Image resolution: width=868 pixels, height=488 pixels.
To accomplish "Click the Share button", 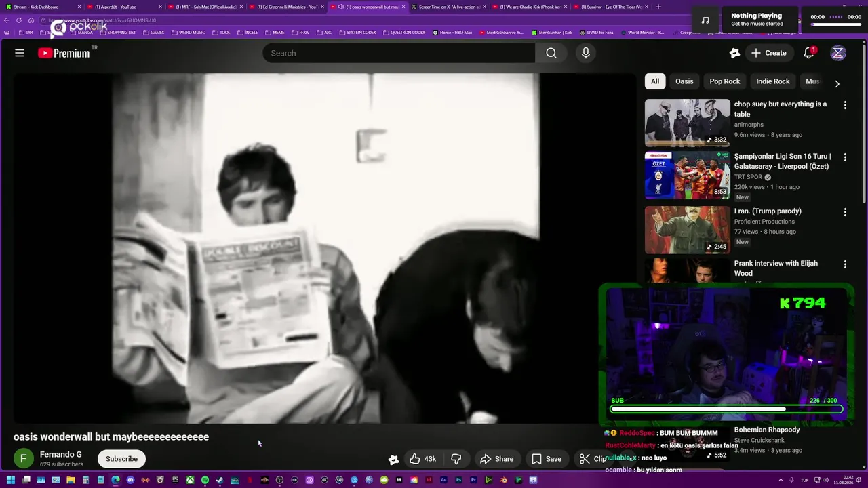I will (497, 459).
